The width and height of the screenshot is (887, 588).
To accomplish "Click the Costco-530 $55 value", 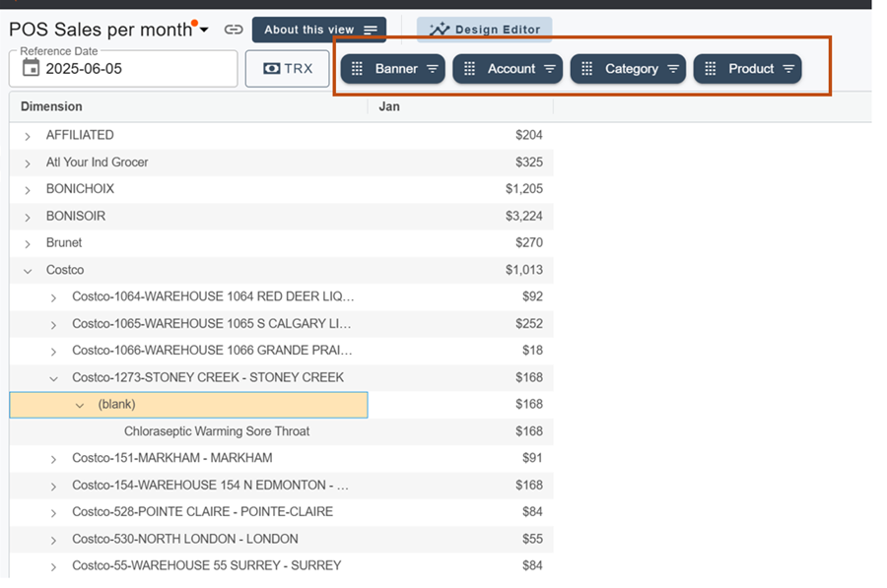I will [532, 539].
